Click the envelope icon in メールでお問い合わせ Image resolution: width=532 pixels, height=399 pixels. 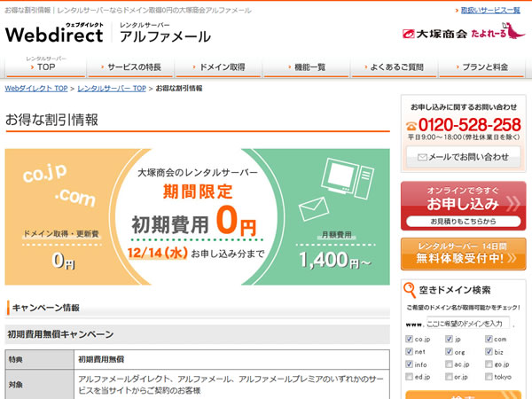click(x=422, y=157)
